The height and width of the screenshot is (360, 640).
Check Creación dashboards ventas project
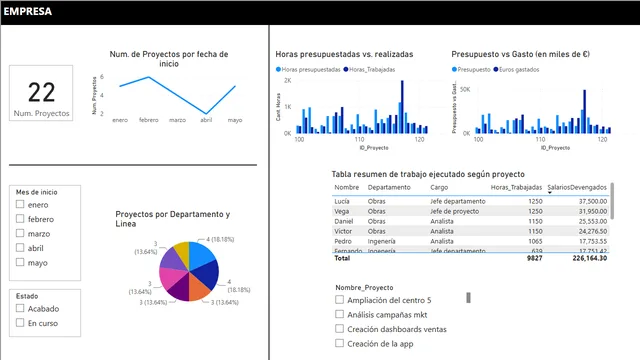[x=339, y=329]
